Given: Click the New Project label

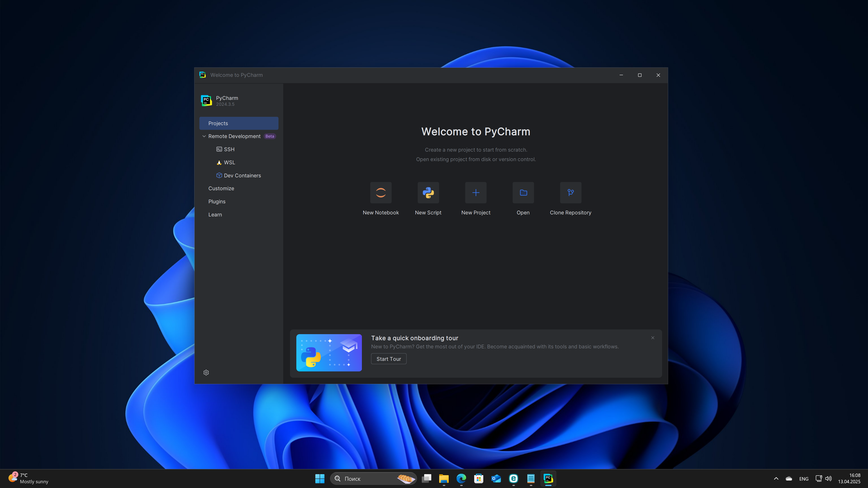Looking at the screenshot, I should (476, 213).
